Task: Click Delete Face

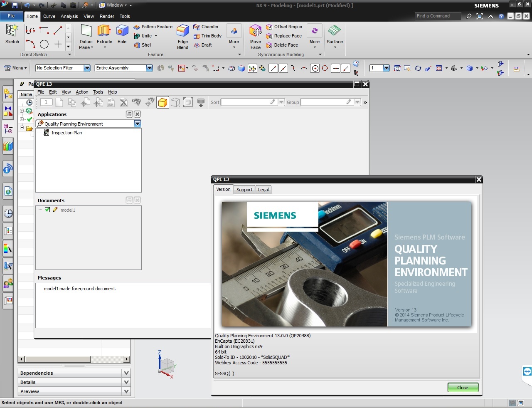Action: pos(282,45)
